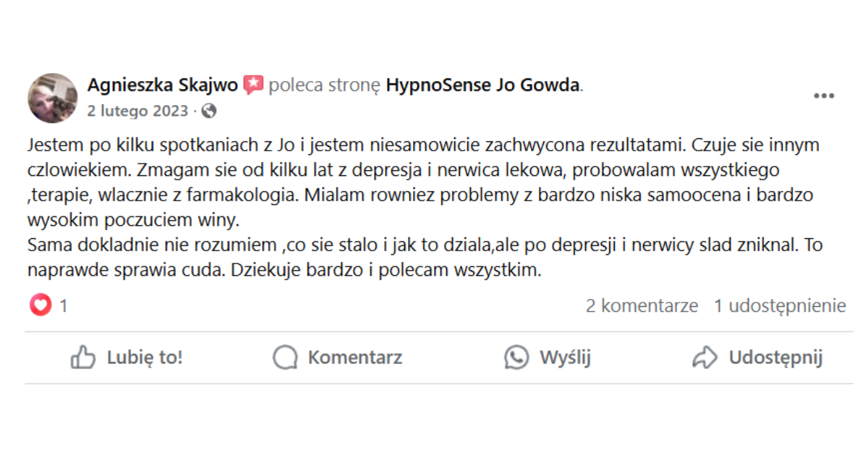
Task: Click the thumbs-up Like icon
Action: click(83, 358)
